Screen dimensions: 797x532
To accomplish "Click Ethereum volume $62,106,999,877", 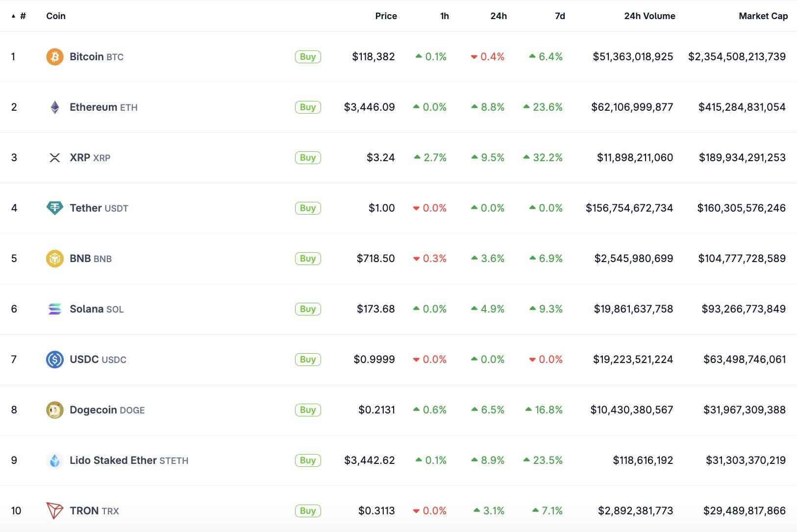I will (632, 107).
